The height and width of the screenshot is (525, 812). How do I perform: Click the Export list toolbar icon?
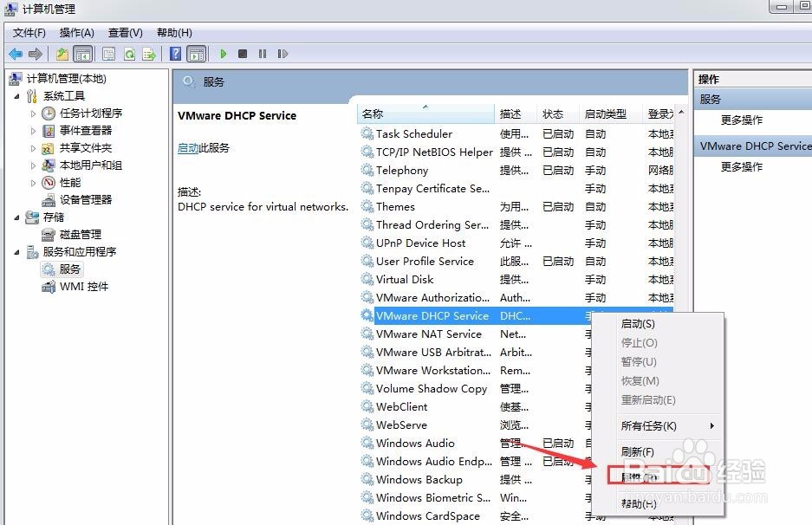[149, 54]
